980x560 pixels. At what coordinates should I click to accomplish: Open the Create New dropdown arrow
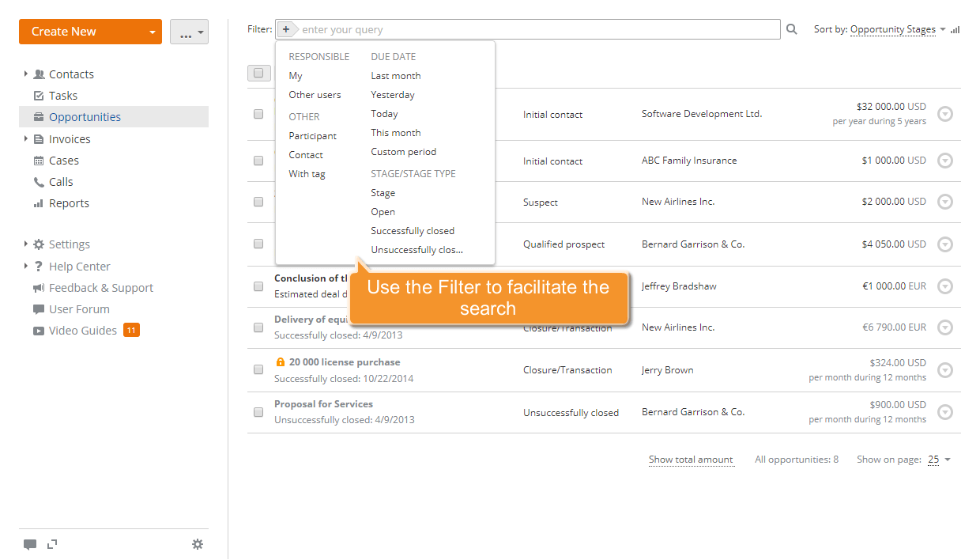pos(152,31)
